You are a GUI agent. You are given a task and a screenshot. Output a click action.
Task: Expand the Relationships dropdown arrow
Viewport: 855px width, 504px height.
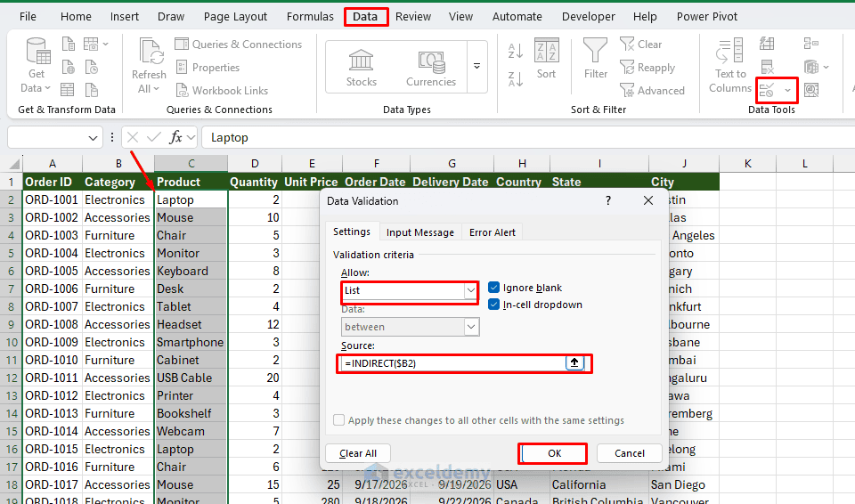pyautogui.click(x=826, y=67)
